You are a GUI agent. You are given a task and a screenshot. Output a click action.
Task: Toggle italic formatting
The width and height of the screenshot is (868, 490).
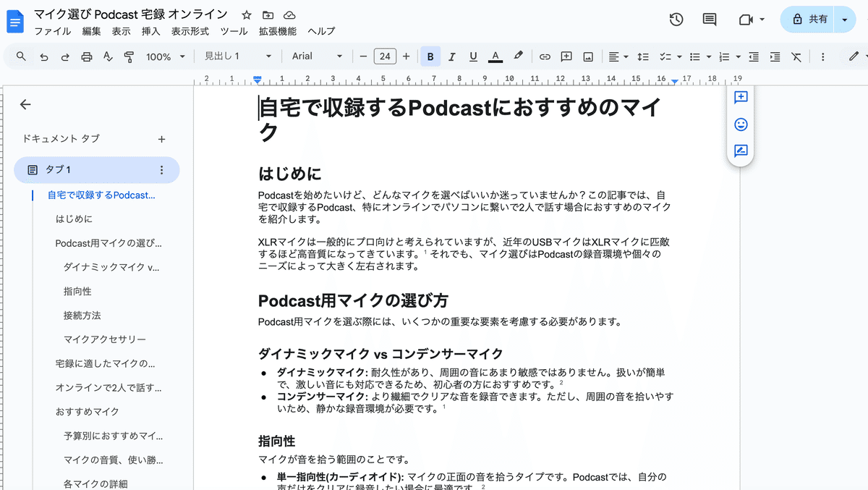452,56
